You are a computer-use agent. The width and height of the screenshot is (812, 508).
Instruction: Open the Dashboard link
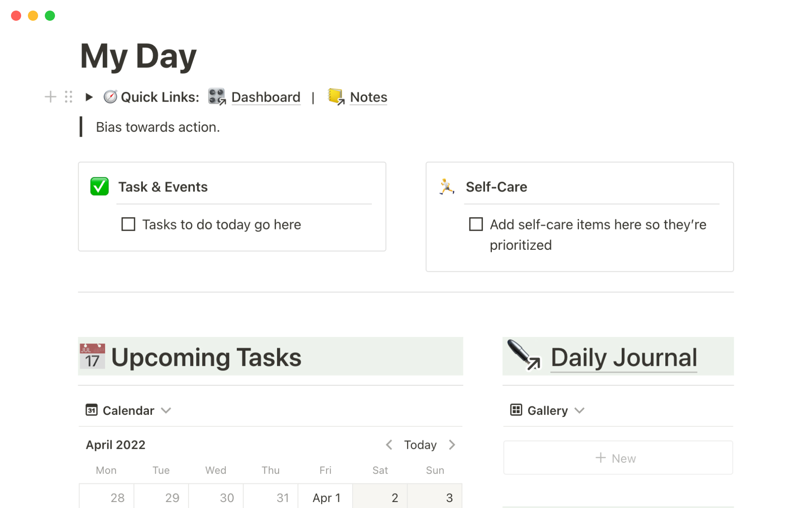[266, 97]
